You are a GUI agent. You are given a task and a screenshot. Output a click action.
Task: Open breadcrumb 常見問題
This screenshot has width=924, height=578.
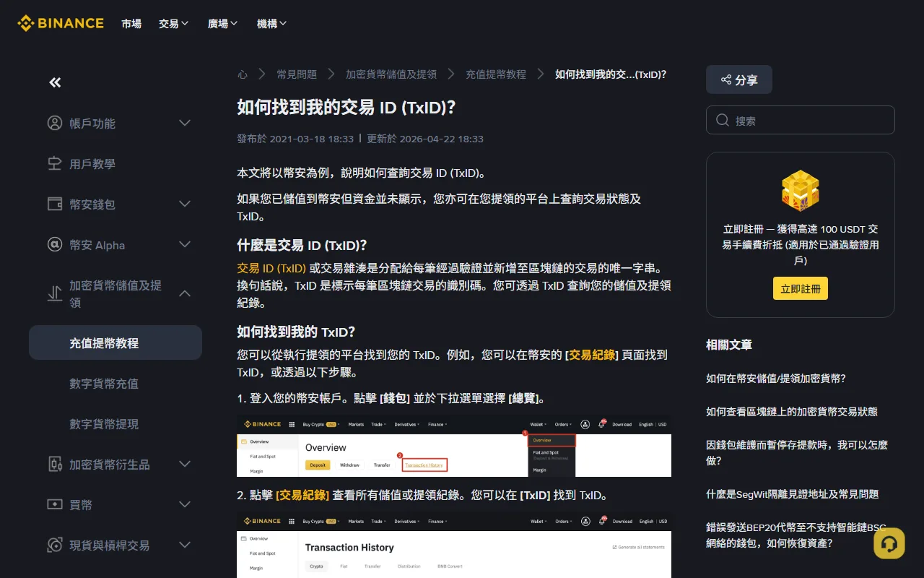(297, 74)
